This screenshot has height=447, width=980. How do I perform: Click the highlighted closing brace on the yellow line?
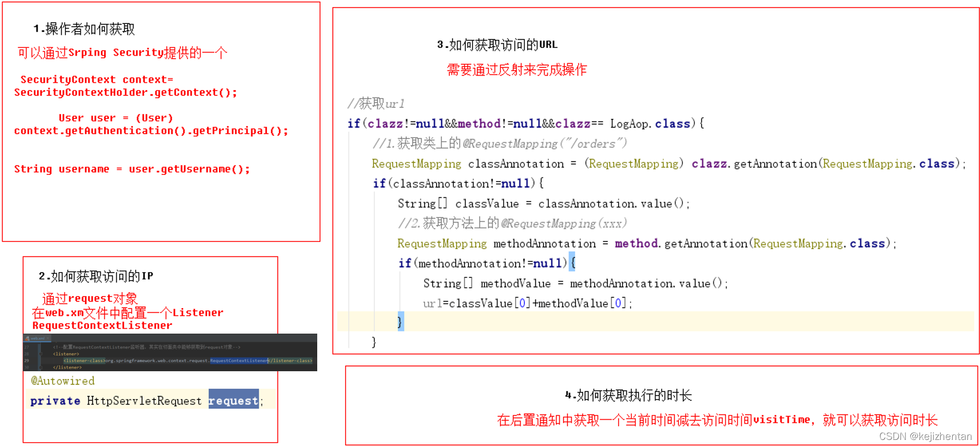(401, 322)
